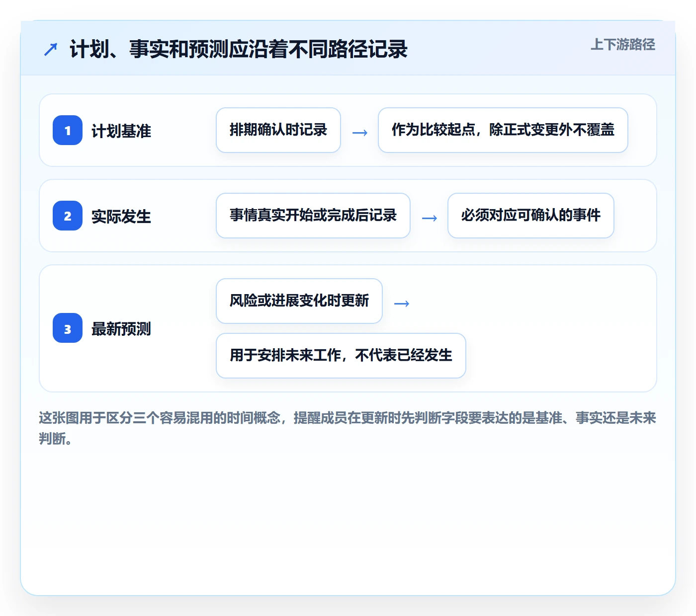Click the number 3 badge
Viewport: 696px width, 616px height.
[68, 328]
